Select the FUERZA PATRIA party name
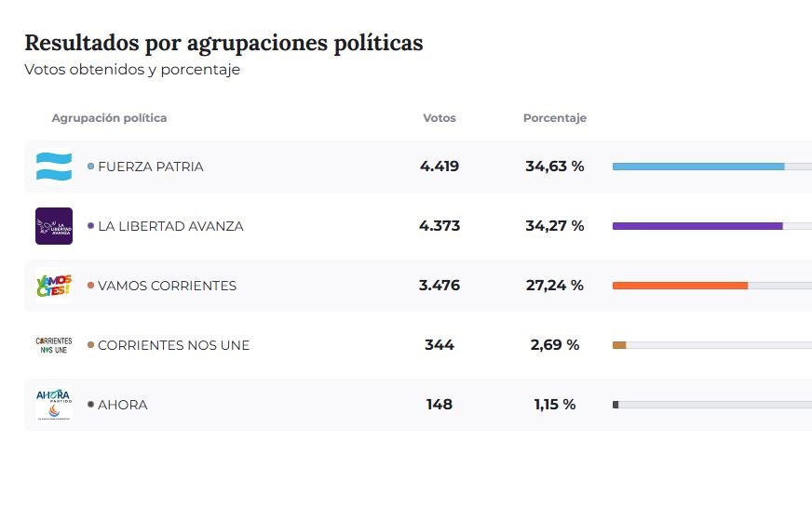The image size is (812, 521). 151,167
